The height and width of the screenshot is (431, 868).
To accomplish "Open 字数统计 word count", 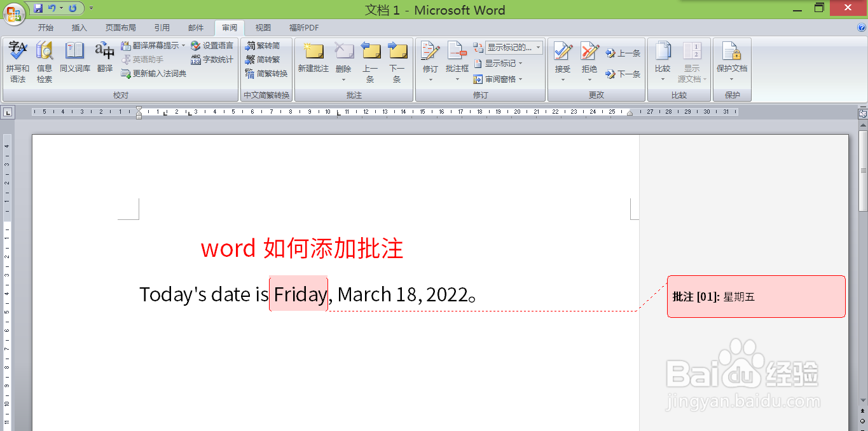I will [212, 60].
